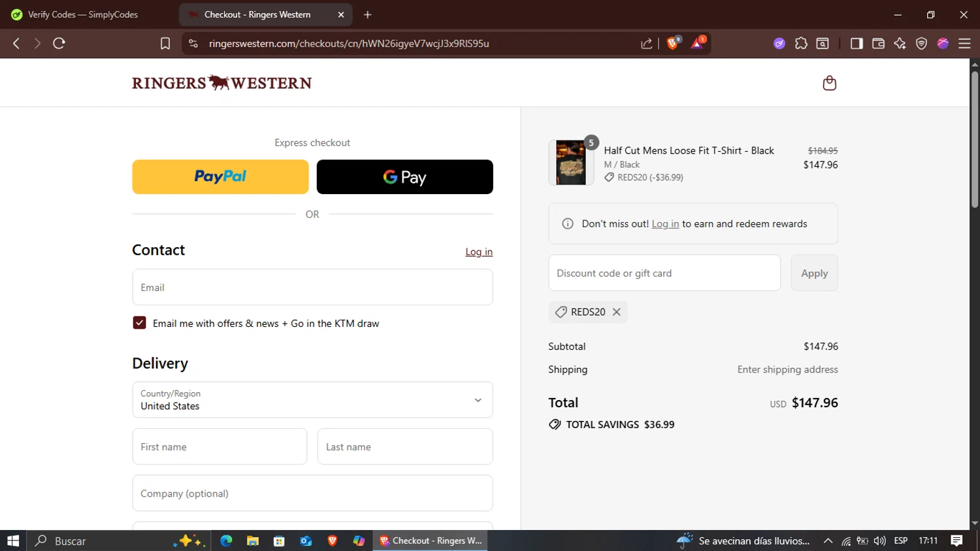
Task: Open the shopping bag cart icon
Action: point(829,83)
